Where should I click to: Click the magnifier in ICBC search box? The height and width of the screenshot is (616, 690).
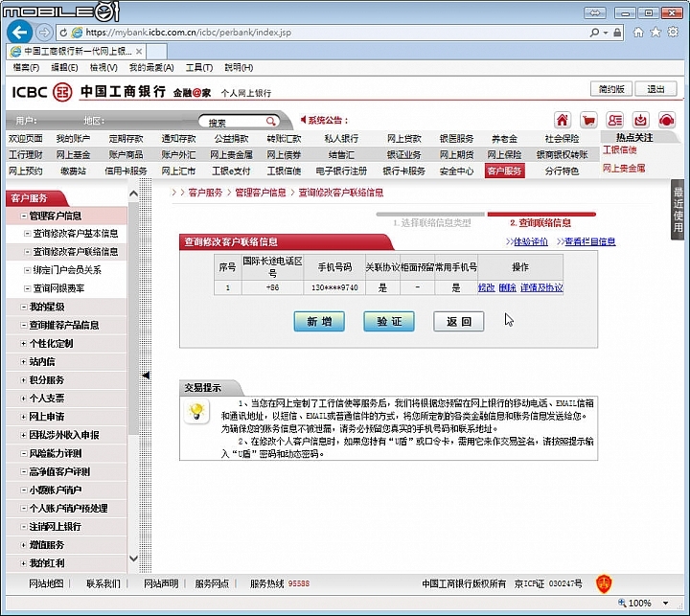[271, 121]
